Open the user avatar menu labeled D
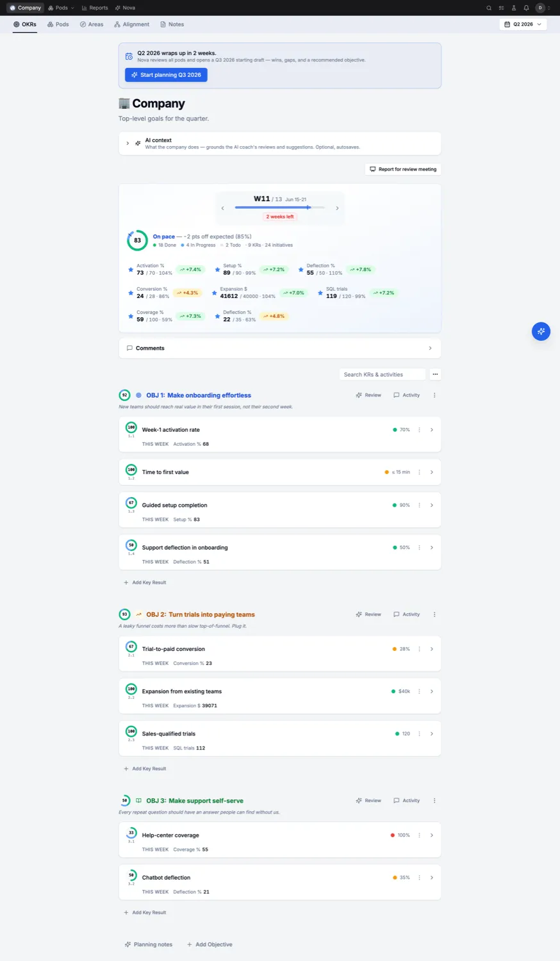The image size is (560, 961). click(x=540, y=8)
